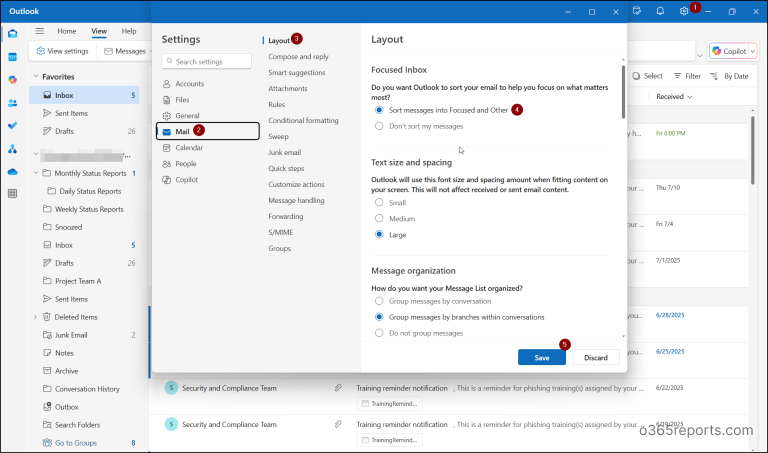
Task: Collapse the blurred account section chevron
Action: [35, 154]
